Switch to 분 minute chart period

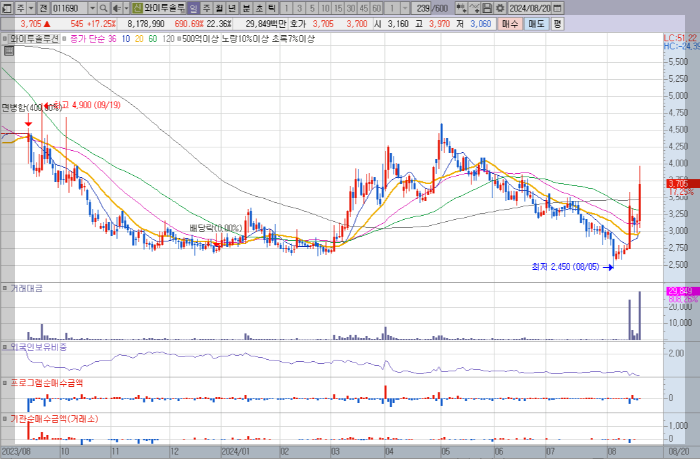pyautogui.click(x=246, y=8)
